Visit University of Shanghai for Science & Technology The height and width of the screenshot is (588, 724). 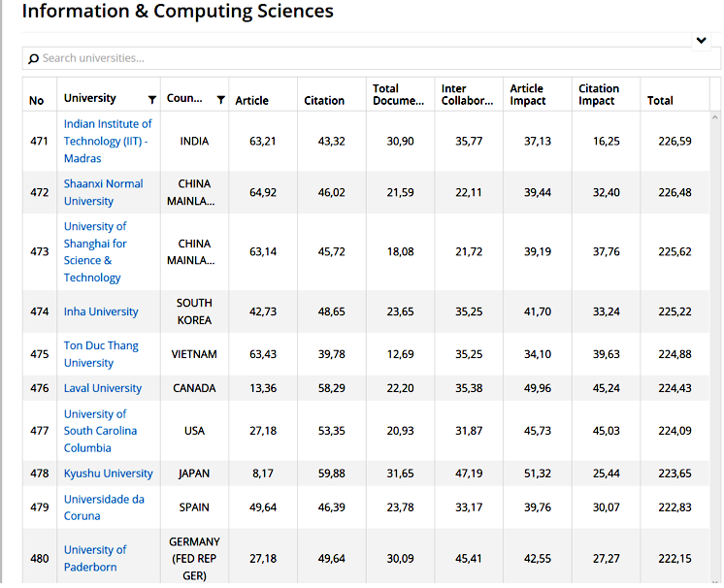(x=95, y=251)
